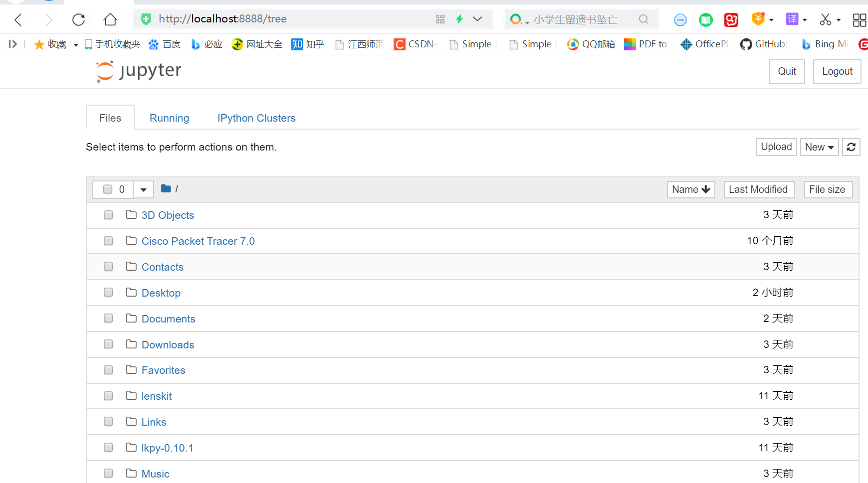Show the QR code for this page
The height and width of the screenshot is (483, 868).
click(439, 19)
